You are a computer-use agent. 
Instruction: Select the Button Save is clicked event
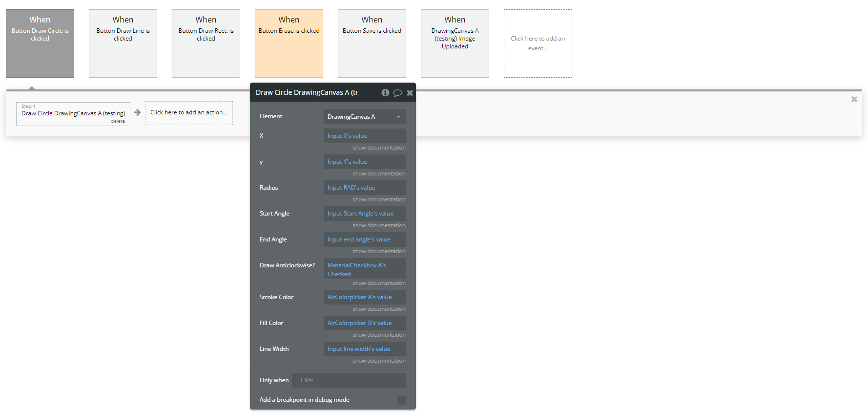(x=372, y=43)
